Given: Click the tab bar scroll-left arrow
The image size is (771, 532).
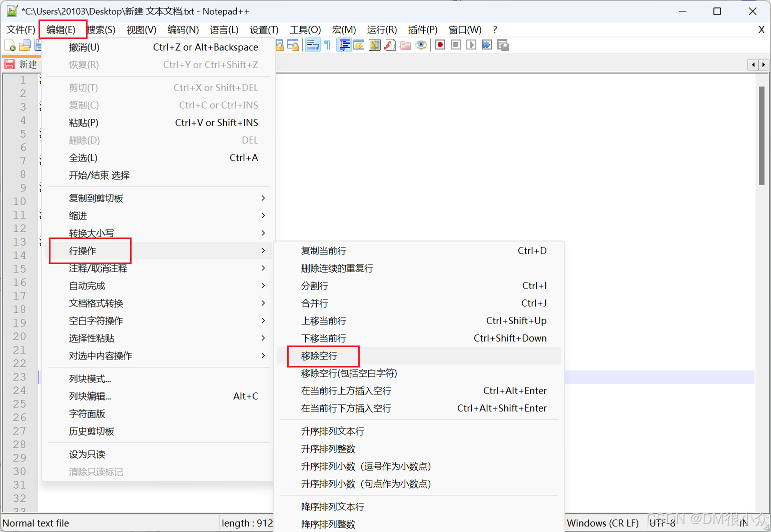Looking at the screenshot, I should click(x=753, y=64).
